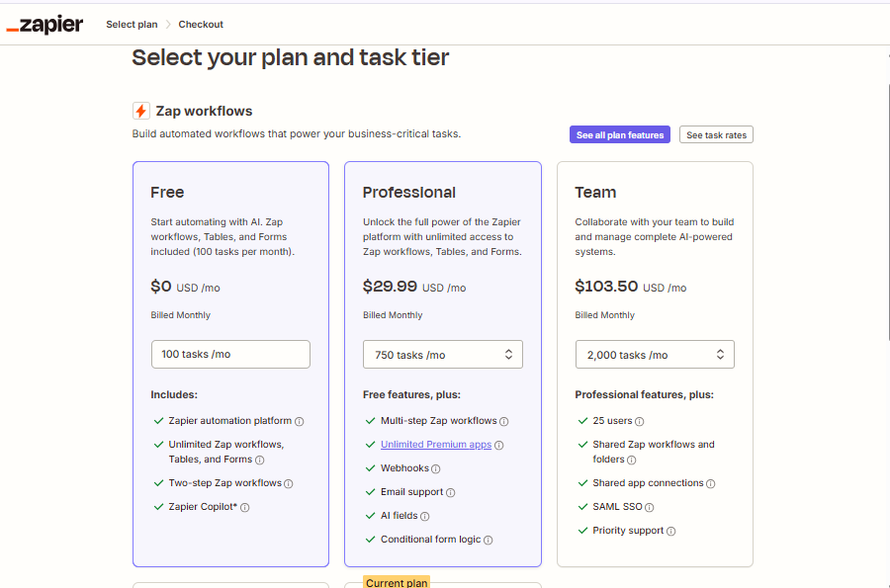Open info icon beside AI fields
This screenshot has height=588, width=890.
point(424,517)
